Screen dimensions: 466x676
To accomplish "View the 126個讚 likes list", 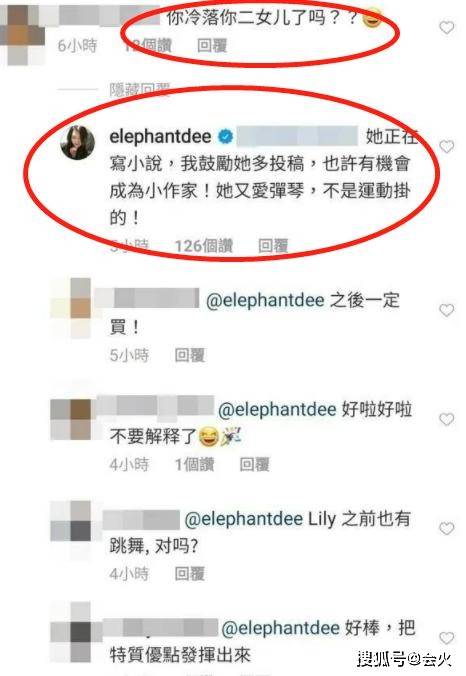I will (x=203, y=246).
